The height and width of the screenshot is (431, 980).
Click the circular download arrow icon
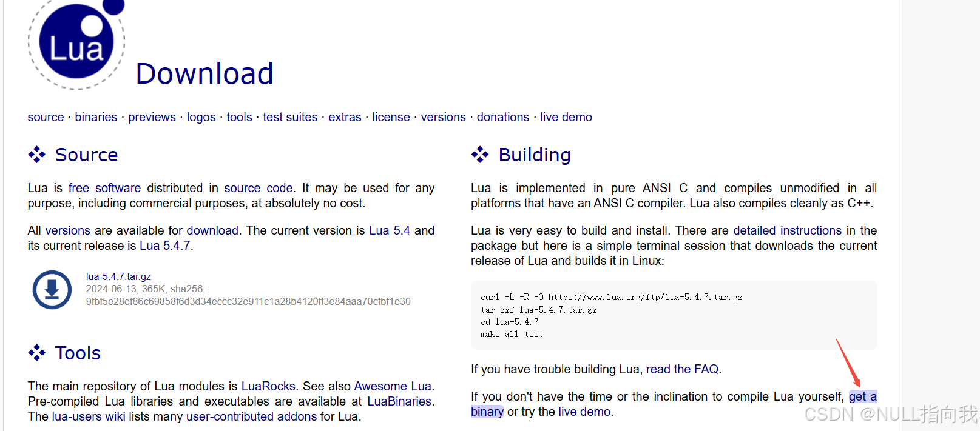click(x=52, y=290)
